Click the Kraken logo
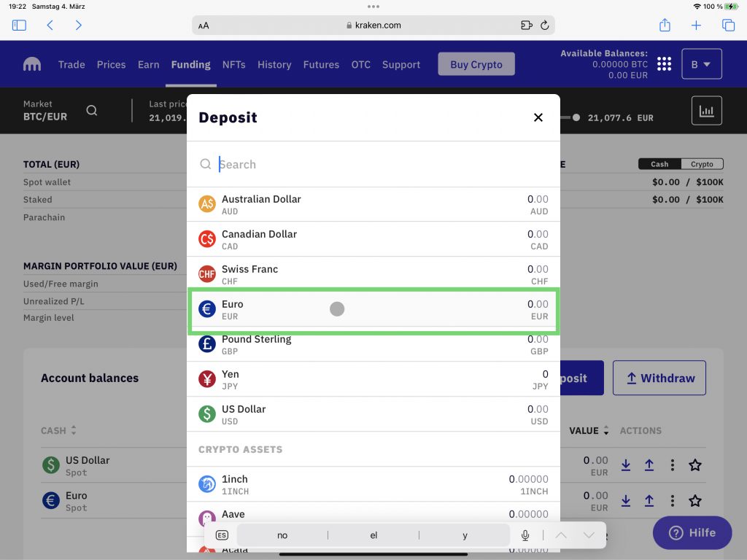Screen dimensions: 747x560 32,64
